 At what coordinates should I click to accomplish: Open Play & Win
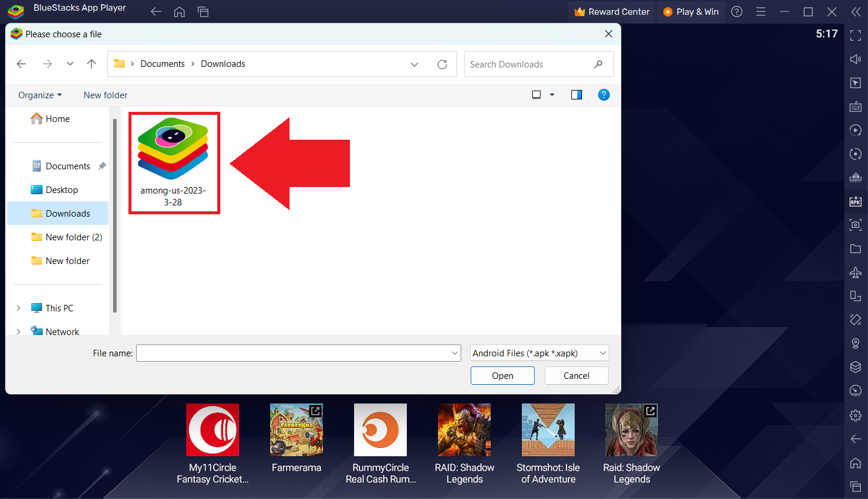(691, 12)
